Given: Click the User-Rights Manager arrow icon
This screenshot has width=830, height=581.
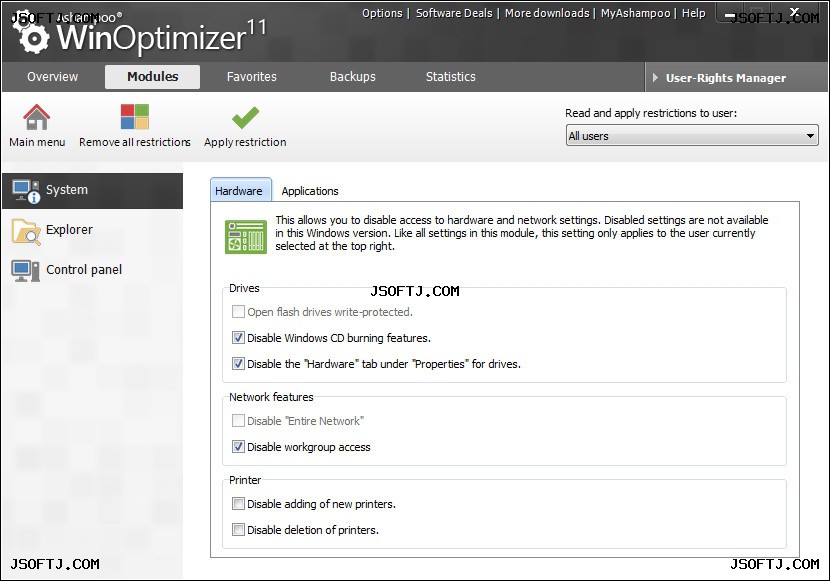Looking at the screenshot, I should (655, 78).
